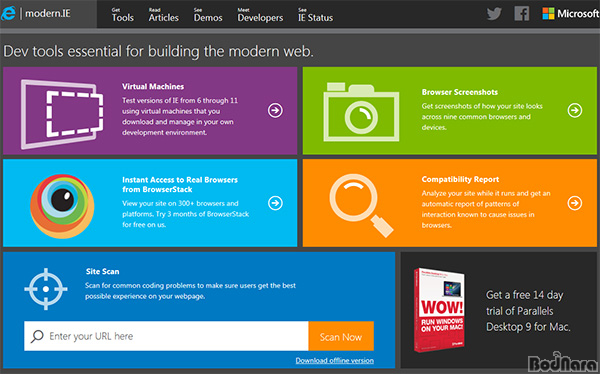Open the IE Status menu
600x374 pixels.
coord(316,15)
